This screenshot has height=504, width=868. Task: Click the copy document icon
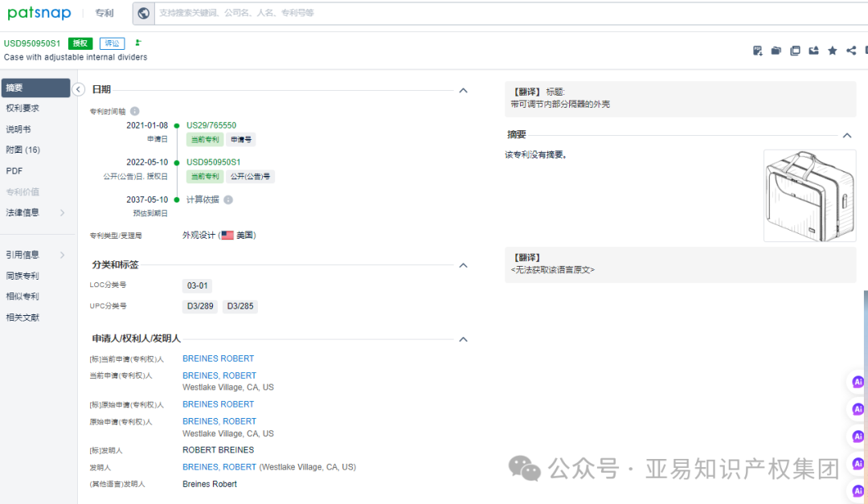tap(795, 50)
